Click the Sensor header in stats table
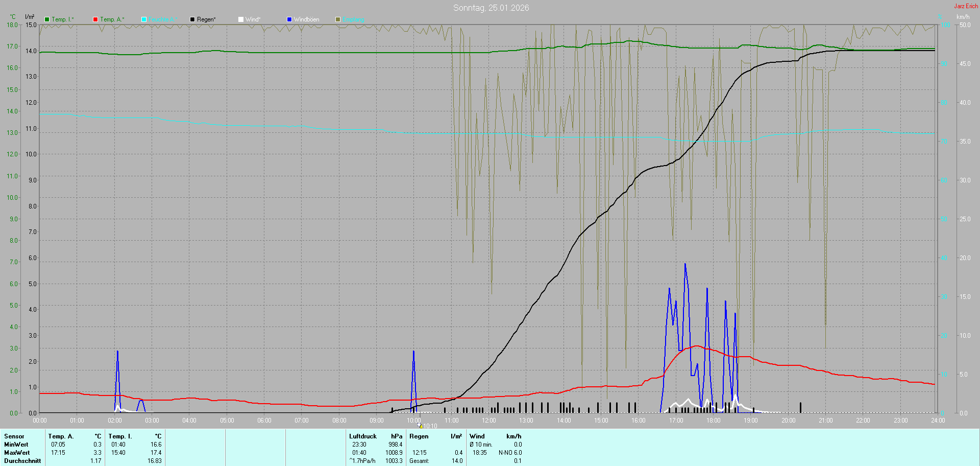 tap(14, 436)
